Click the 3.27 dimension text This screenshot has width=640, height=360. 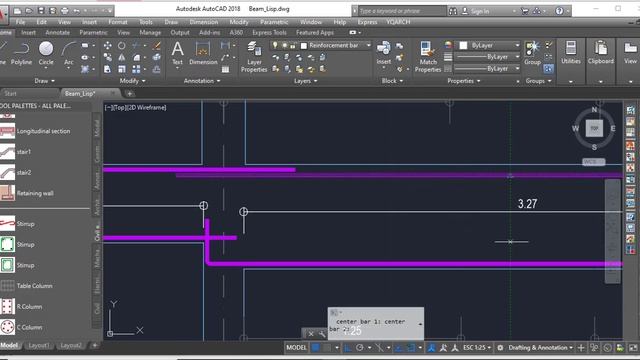coord(527,204)
